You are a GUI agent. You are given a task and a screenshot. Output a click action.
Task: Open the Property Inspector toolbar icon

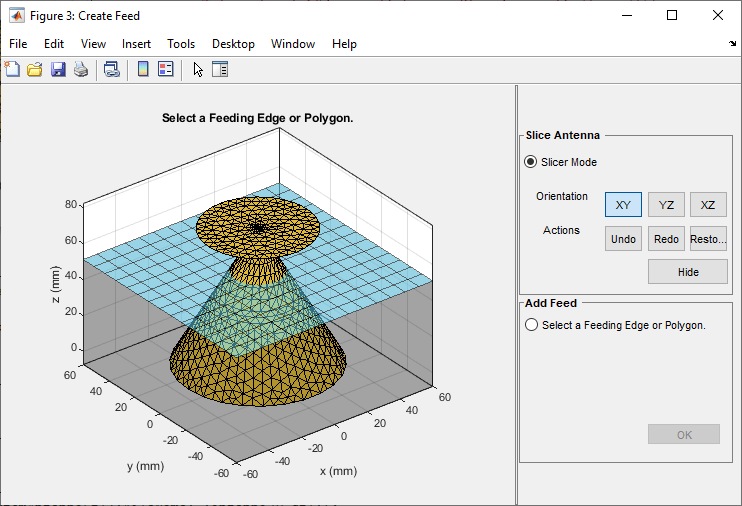[220, 69]
